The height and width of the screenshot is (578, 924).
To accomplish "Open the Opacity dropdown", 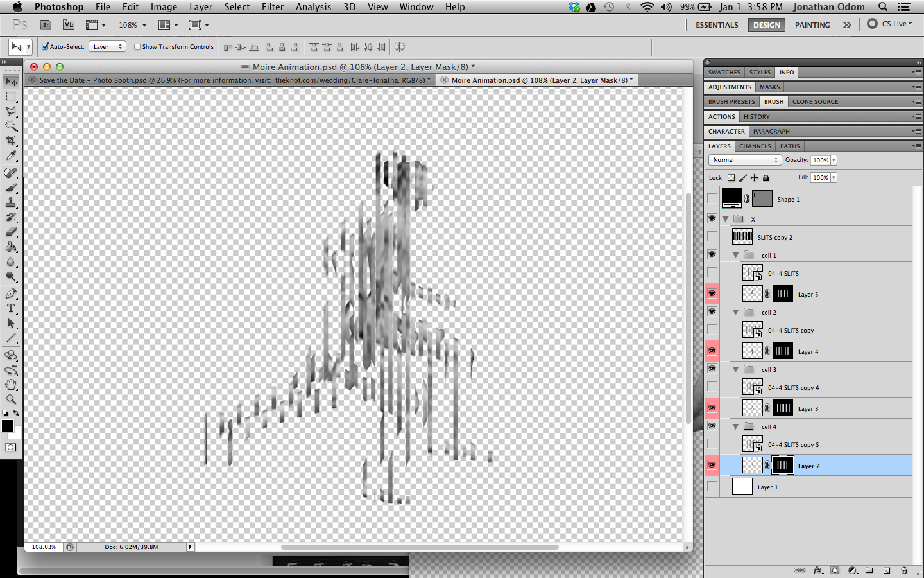I will (833, 159).
